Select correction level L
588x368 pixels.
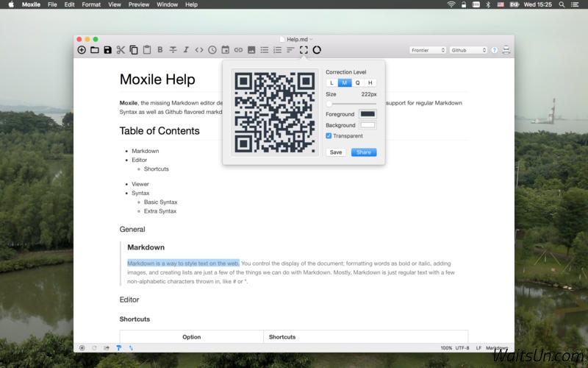[331, 82]
